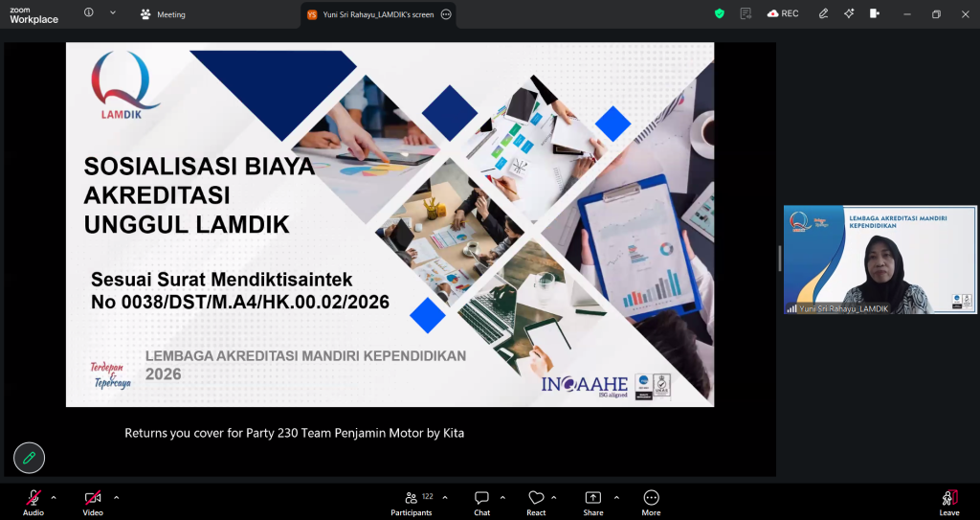Viewport: 980px width, 520px height.
Task: Click the participant name label Yuni Sri Rahayu_LAMDIK
Action: pos(843,308)
